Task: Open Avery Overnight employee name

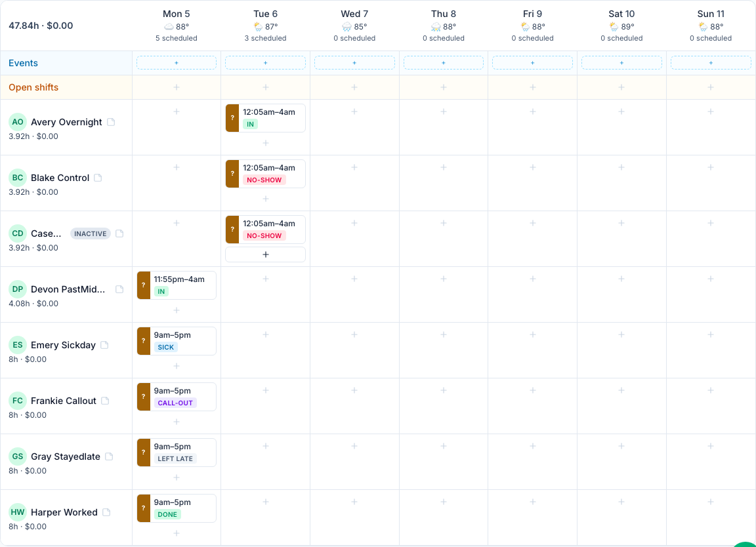Action: click(66, 122)
